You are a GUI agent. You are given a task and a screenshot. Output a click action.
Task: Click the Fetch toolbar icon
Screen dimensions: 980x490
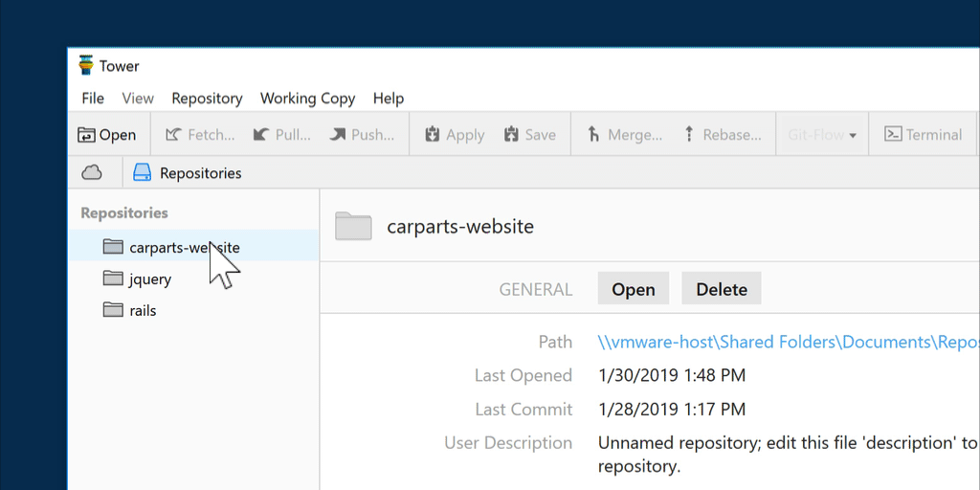click(173, 135)
